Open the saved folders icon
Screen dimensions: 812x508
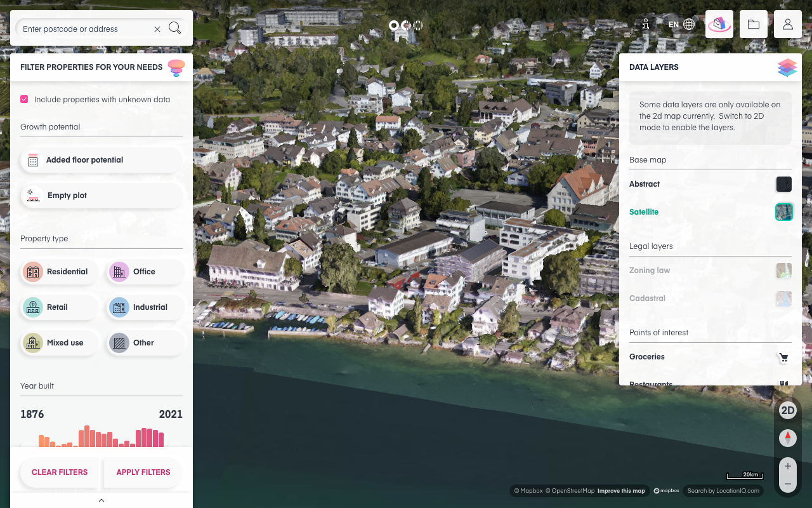pos(754,24)
